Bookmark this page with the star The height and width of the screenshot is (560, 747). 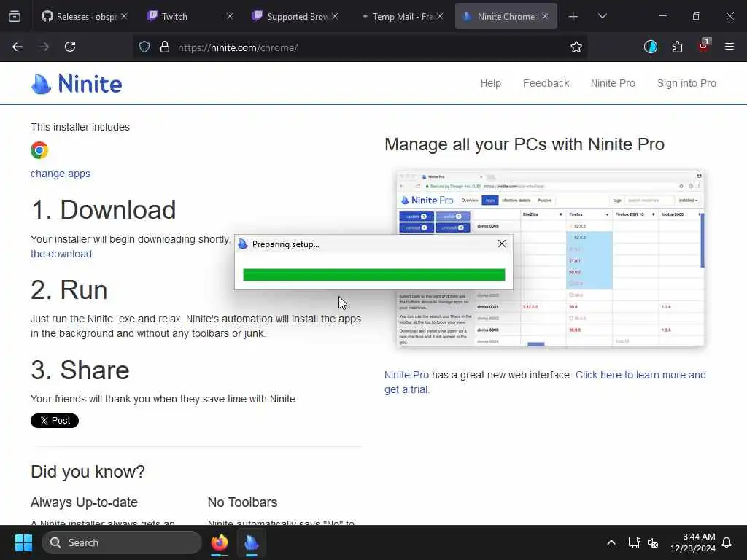(x=576, y=47)
